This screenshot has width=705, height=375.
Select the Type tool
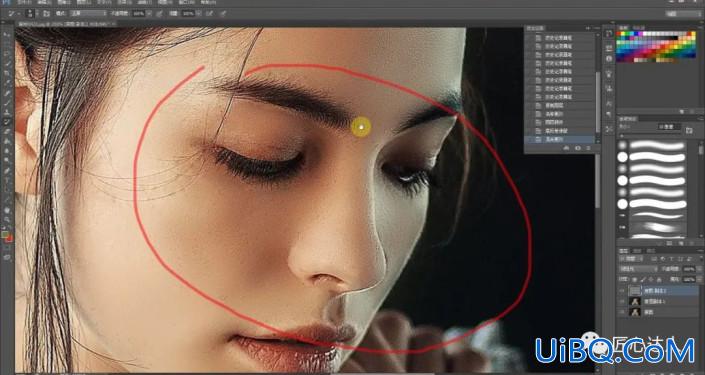point(8,179)
